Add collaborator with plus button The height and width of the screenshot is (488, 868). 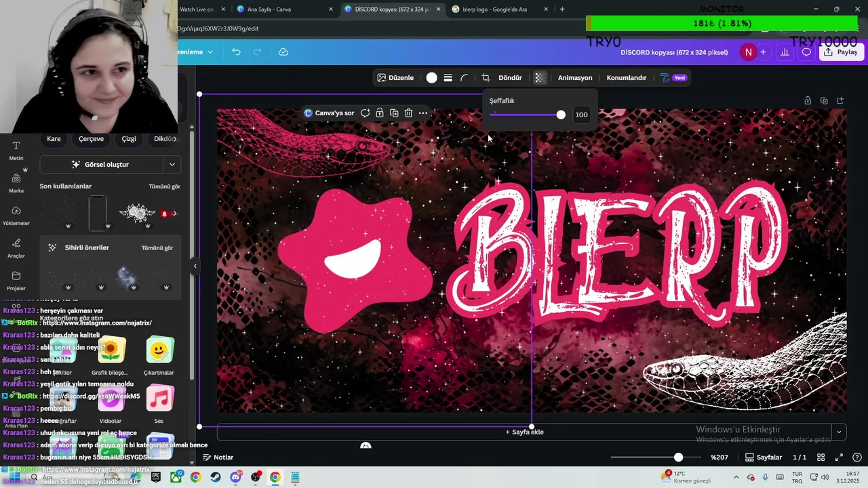(763, 52)
